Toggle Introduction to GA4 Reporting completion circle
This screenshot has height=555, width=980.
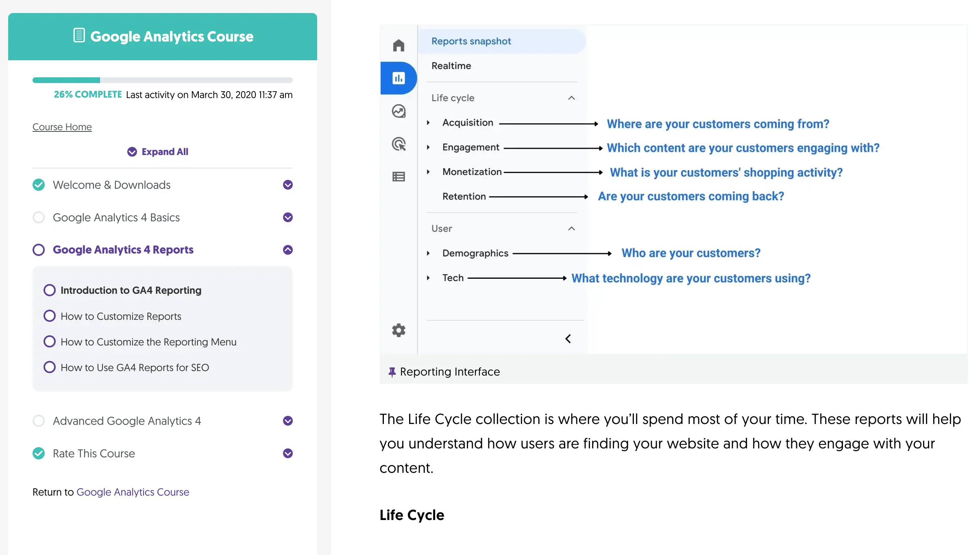pos(50,290)
